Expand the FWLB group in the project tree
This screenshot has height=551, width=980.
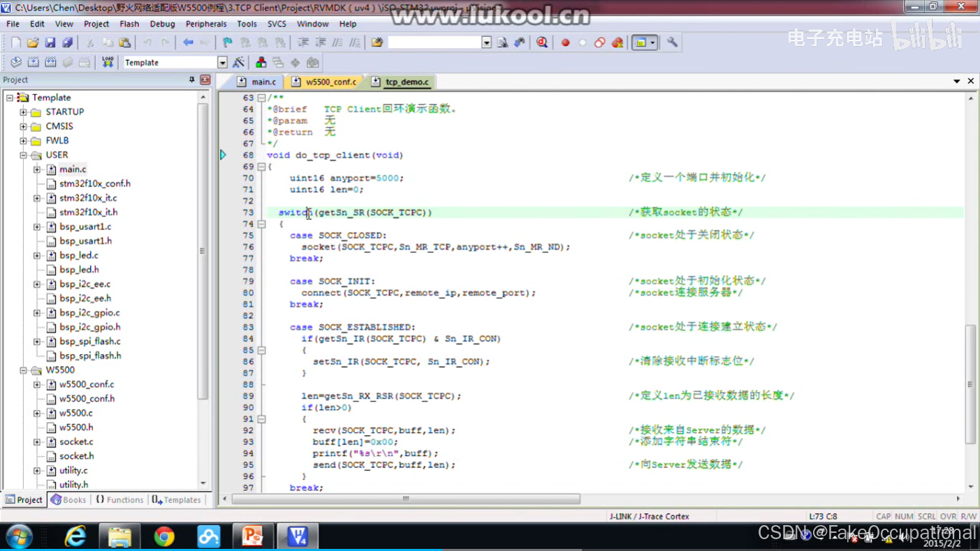23,140
